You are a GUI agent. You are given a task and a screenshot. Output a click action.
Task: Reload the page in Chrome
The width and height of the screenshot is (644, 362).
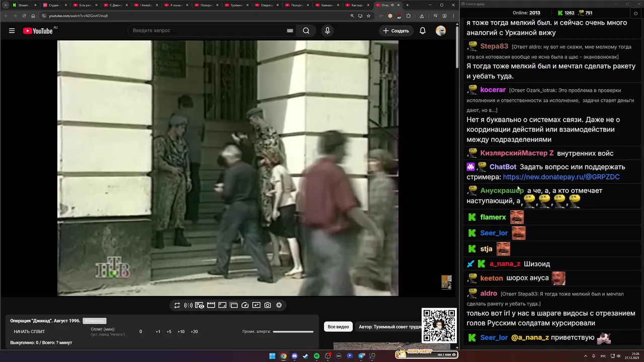tap(24, 16)
